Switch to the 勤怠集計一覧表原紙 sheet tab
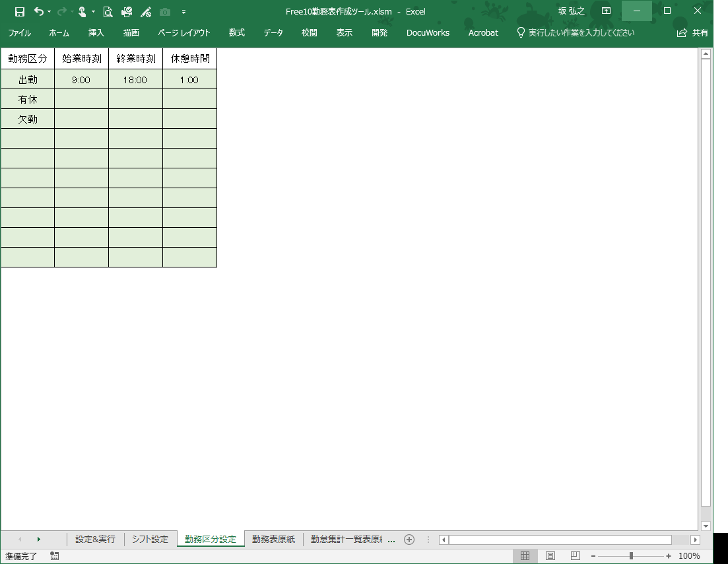This screenshot has height=564, width=728. [347, 539]
